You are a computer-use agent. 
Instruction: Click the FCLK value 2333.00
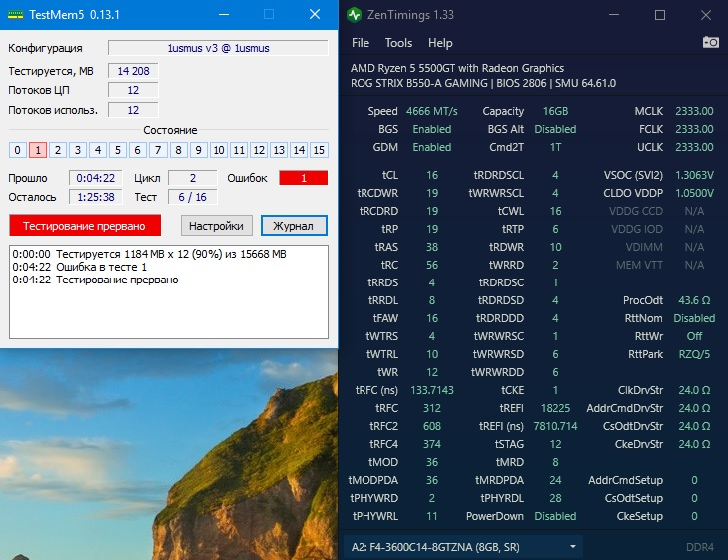tap(694, 129)
